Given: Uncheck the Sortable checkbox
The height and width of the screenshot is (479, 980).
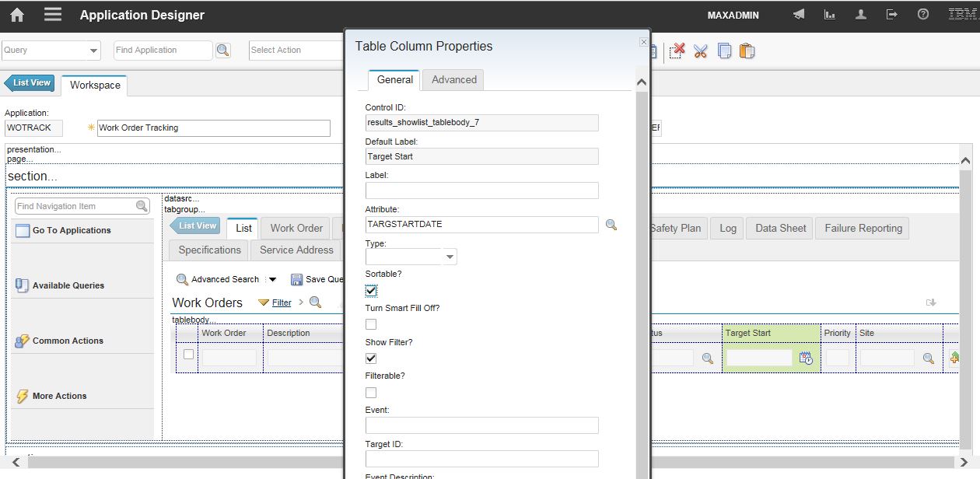Looking at the screenshot, I should tap(371, 291).
